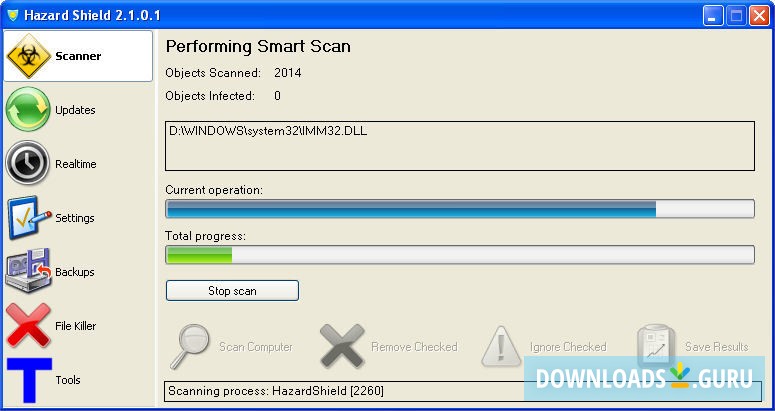Click the Backups floppy disk icon
This screenshot has height=411, width=775.
[28, 271]
